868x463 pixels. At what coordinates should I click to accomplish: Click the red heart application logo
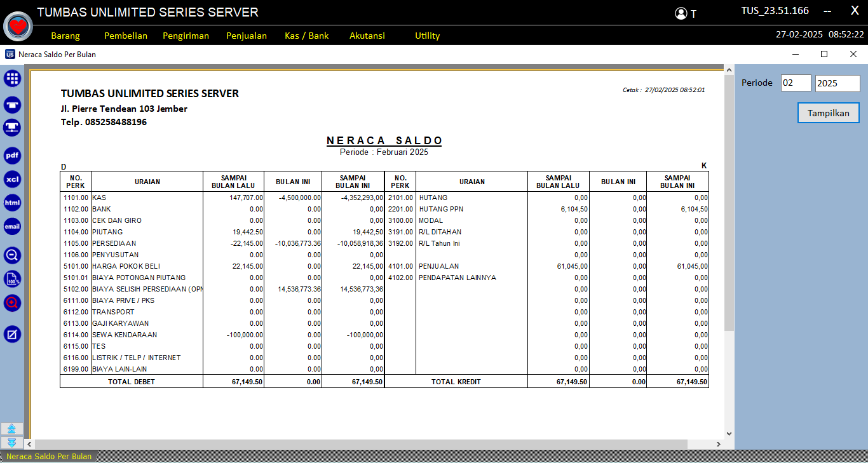18,26
